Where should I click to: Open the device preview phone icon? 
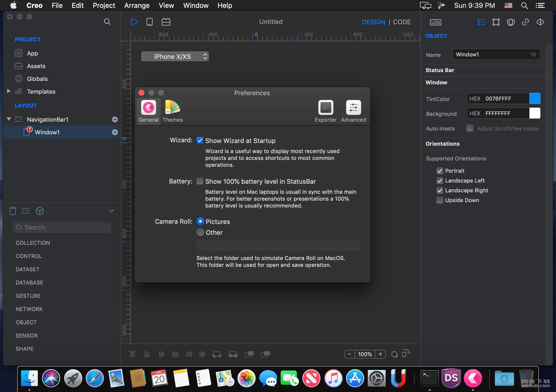tap(149, 22)
